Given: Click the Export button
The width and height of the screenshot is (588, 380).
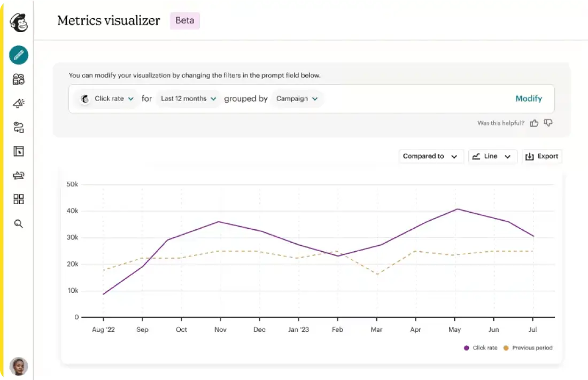Looking at the screenshot, I should tap(542, 157).
